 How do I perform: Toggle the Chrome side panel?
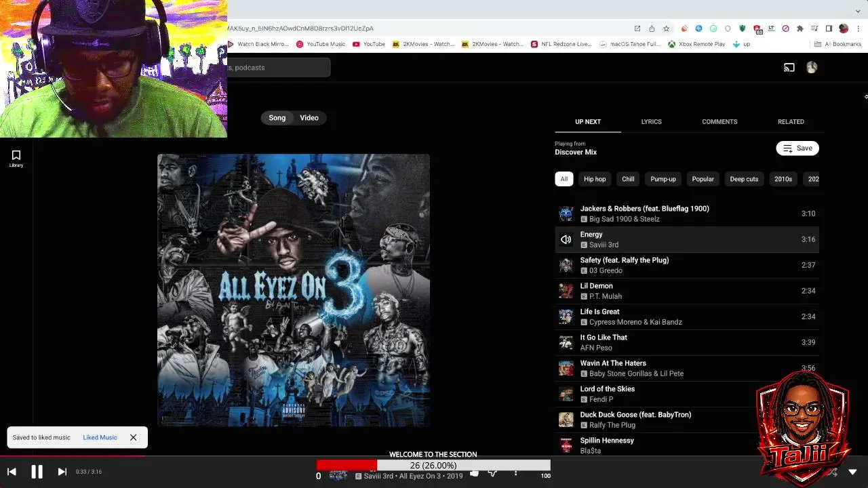(x=829, y=28)
